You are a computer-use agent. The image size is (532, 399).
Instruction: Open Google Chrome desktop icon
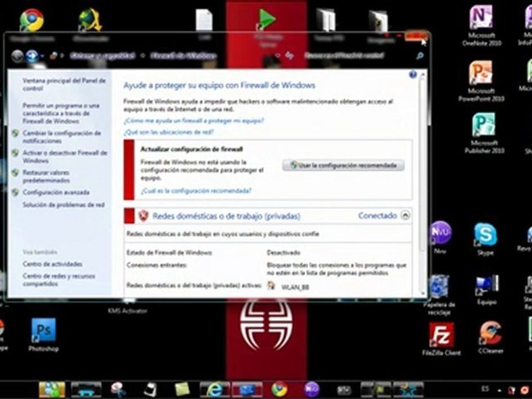[x=32, y=25]
